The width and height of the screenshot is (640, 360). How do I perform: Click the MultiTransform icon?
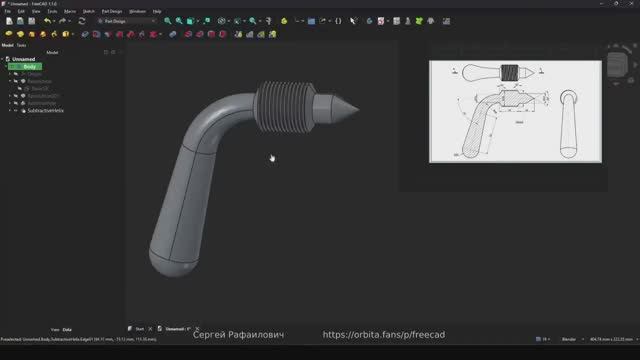pos(272,34)
